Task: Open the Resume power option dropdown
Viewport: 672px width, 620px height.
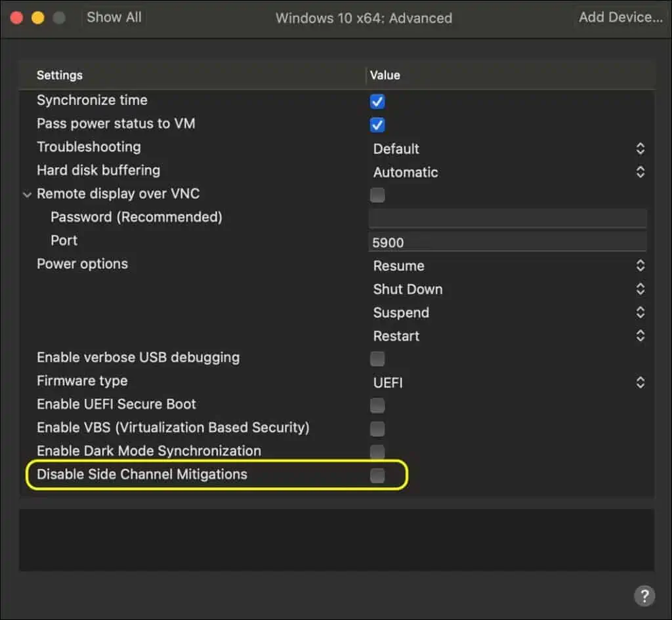Action: click(509, 266)
